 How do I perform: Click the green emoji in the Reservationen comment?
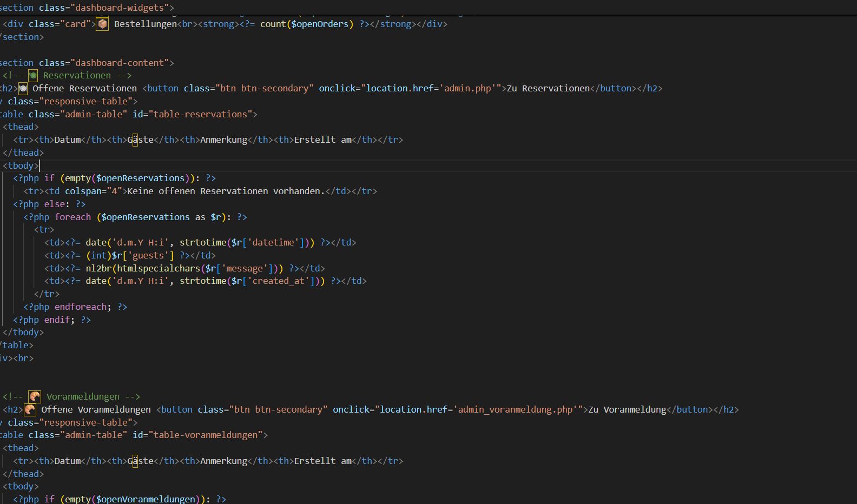click(33, 76)
